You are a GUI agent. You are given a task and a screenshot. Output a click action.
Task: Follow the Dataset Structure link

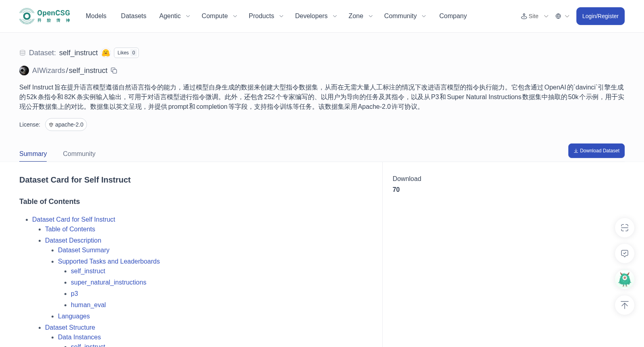70,328
